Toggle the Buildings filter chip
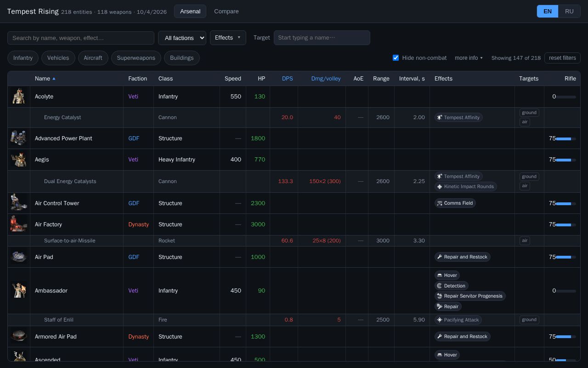 pyautogui.click(x=182, y=58)
